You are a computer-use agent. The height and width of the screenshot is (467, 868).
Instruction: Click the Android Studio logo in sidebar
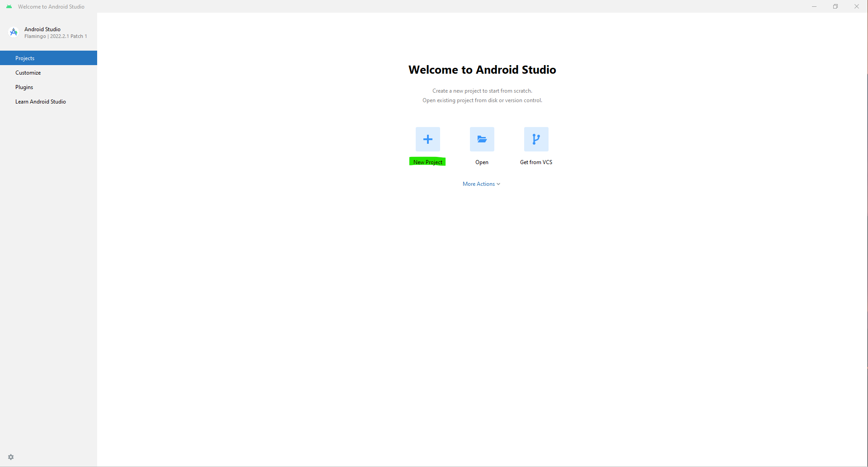pyautogui.click(x=13, y=32)
